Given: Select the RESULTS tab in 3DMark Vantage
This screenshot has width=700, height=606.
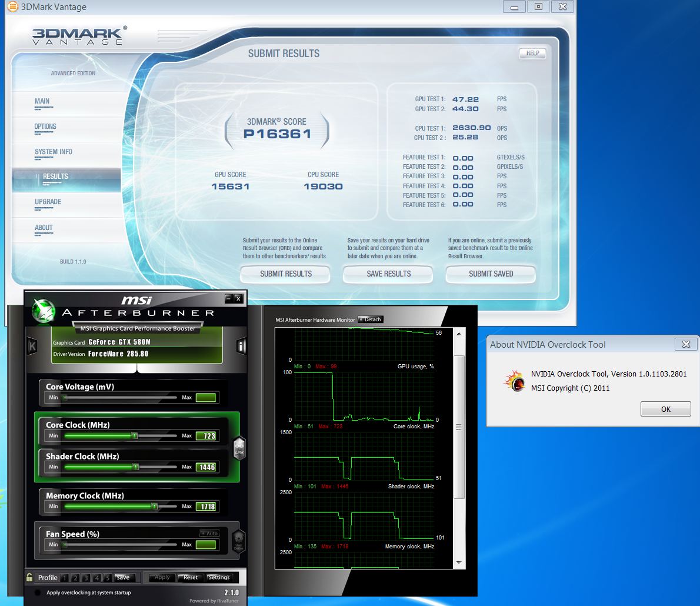Looking at the screenshot, I should tap(66, 180).
